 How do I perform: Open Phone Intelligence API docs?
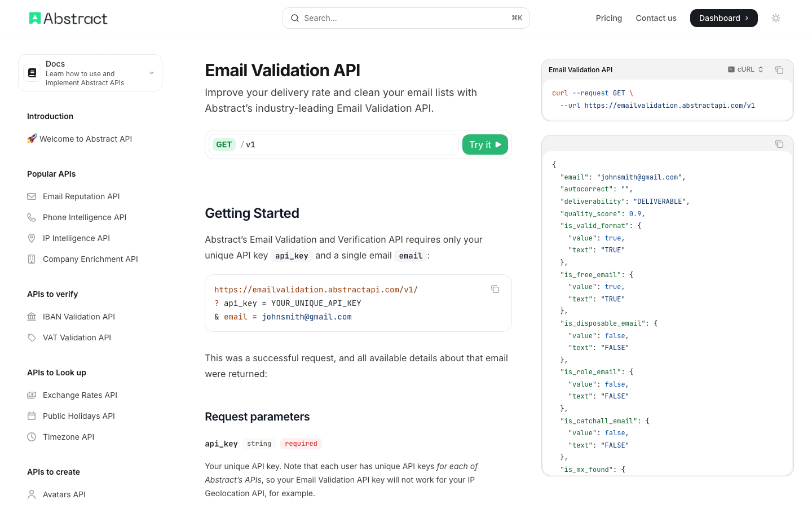click(x=85, y=217)
